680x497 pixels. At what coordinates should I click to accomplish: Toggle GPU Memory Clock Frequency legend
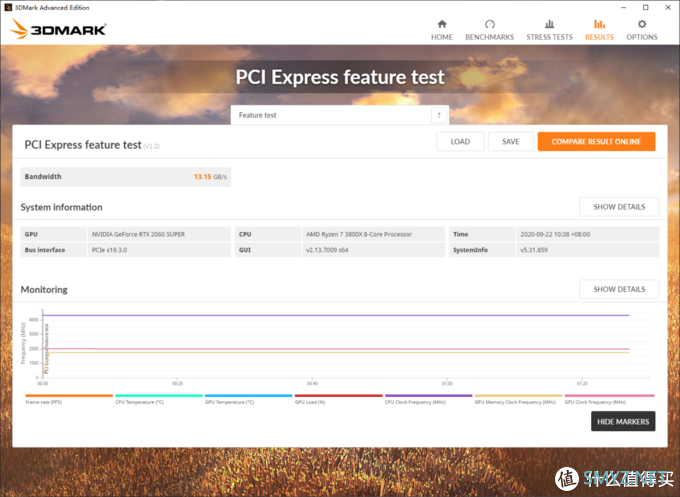518,399
